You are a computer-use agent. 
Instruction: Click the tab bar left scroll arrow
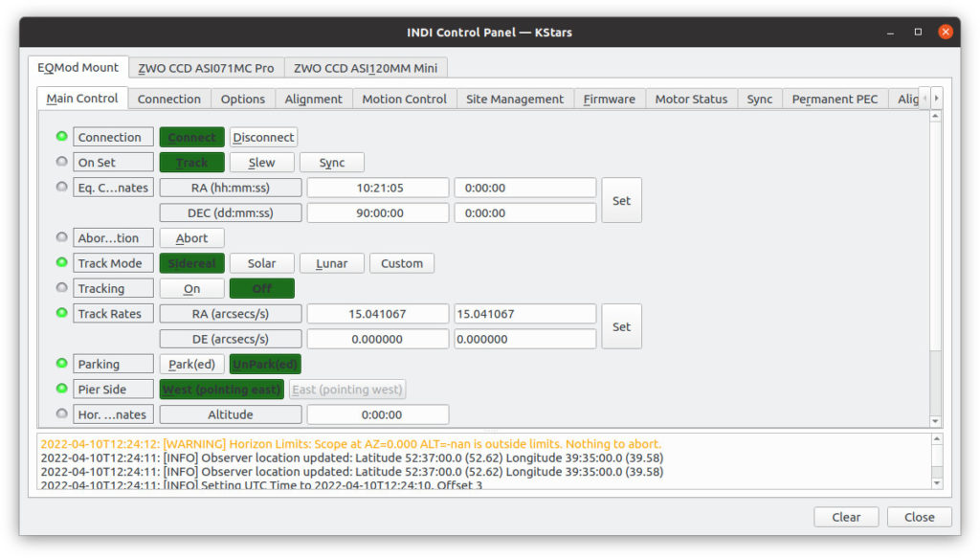pos(925,98)
